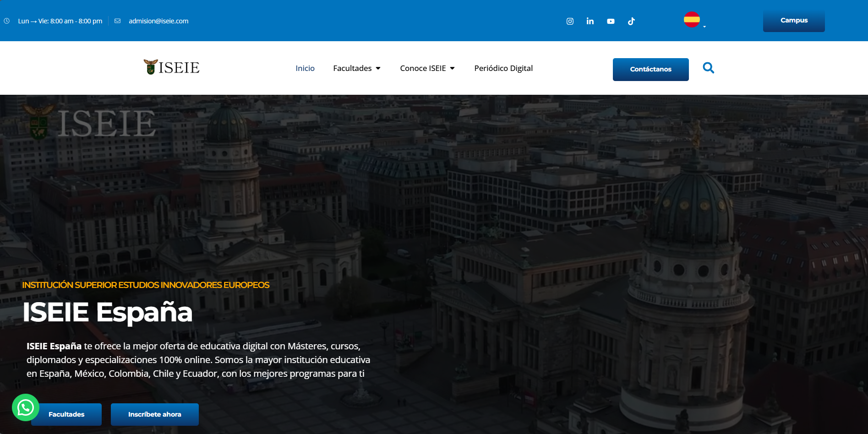This screenshot has width=868, height=434.
Task: Click the magnifying glass search icon
Action: [x=708, y=68]
